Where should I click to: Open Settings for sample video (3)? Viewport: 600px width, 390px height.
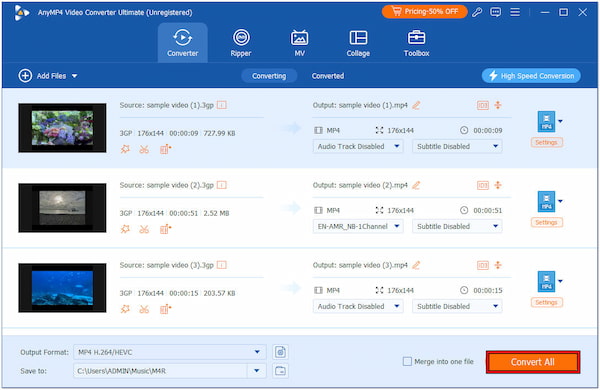[x=546, y=302]
